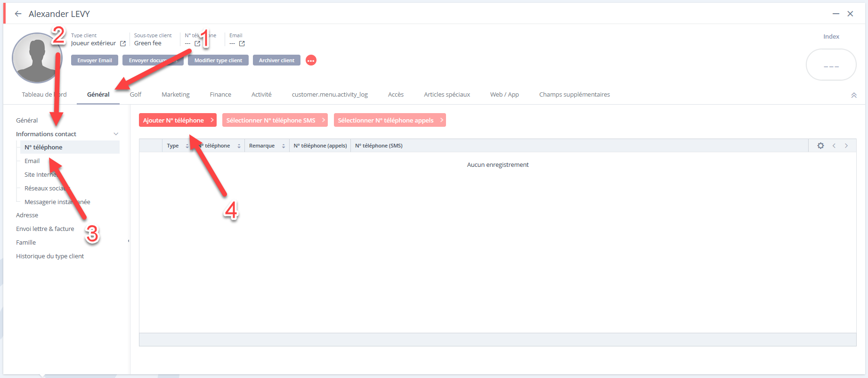Click the customer profile avatar picture

coord(37,58)
